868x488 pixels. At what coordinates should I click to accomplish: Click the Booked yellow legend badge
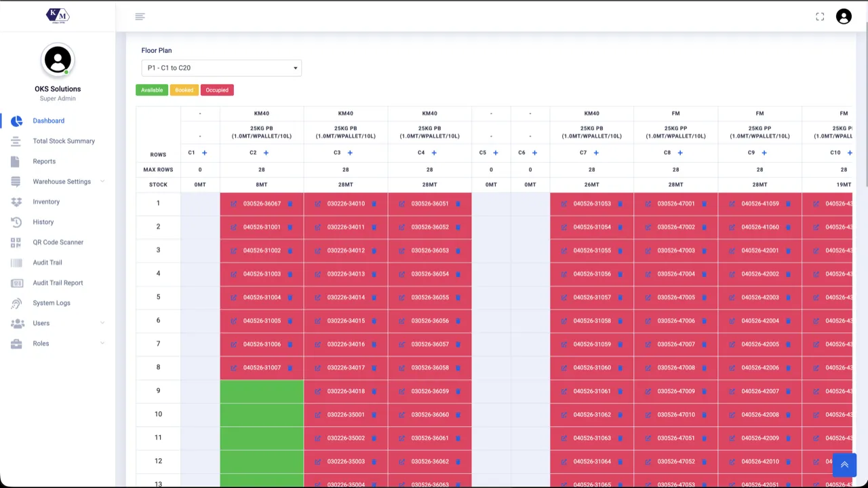coord(184,90)
